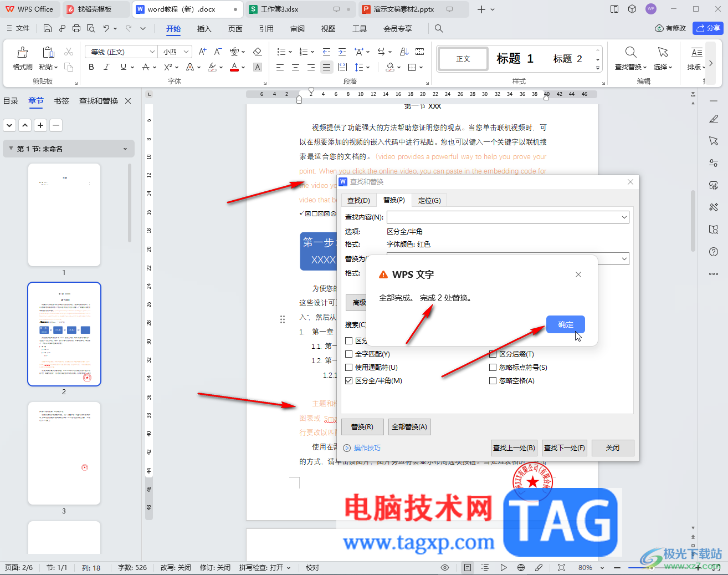The width and height of the screenshot is (728, 575).
Task: Click the bulleted list icon
Action: click(281, 52)
